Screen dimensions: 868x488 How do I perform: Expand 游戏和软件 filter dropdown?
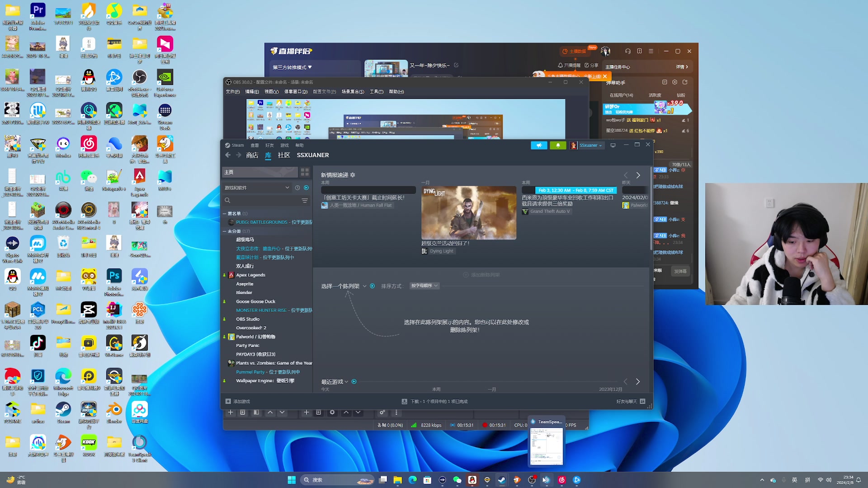(256, 188)
